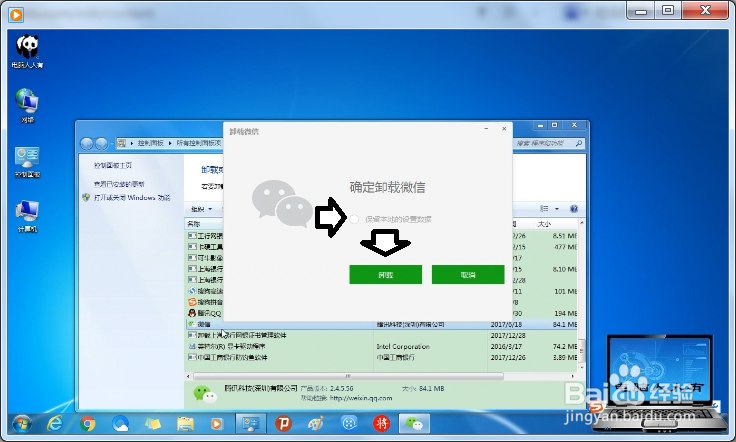736x442 pixels.
Task: Switch to the WeChat taskbar button
Action: [414, 424]
